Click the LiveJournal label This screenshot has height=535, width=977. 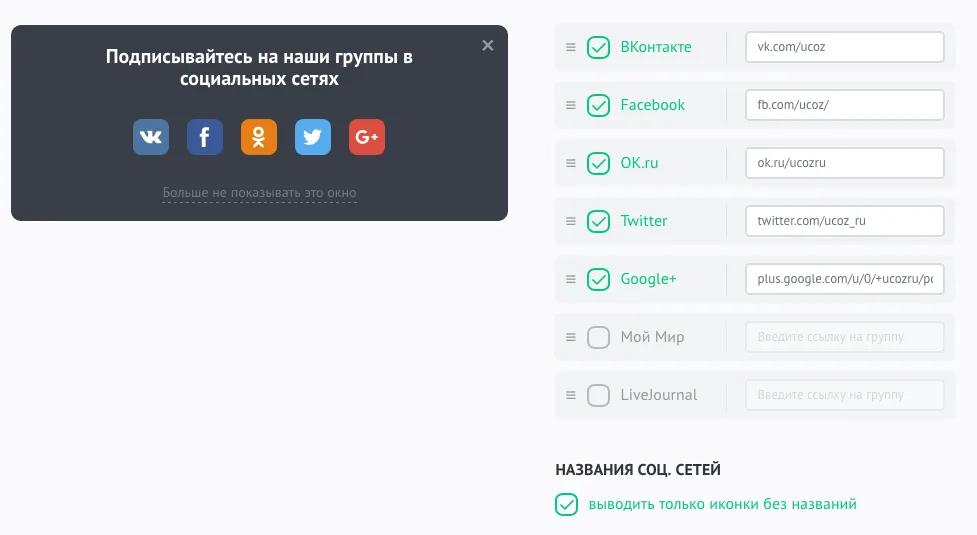pos(659,395)
